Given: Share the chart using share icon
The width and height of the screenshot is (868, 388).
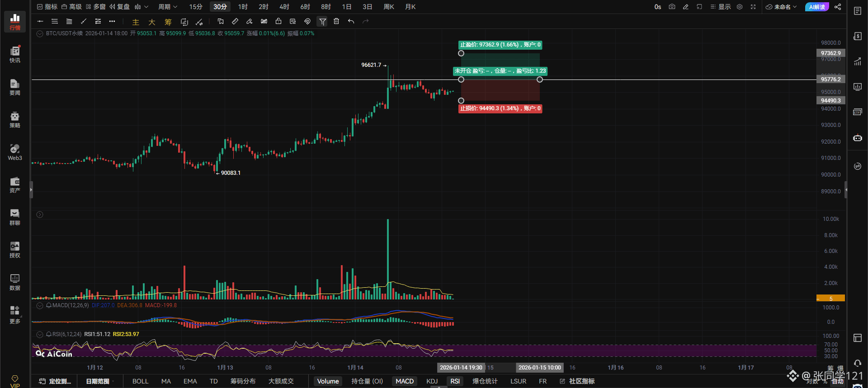Looking at the screenshot, I should tap(838, 7).
